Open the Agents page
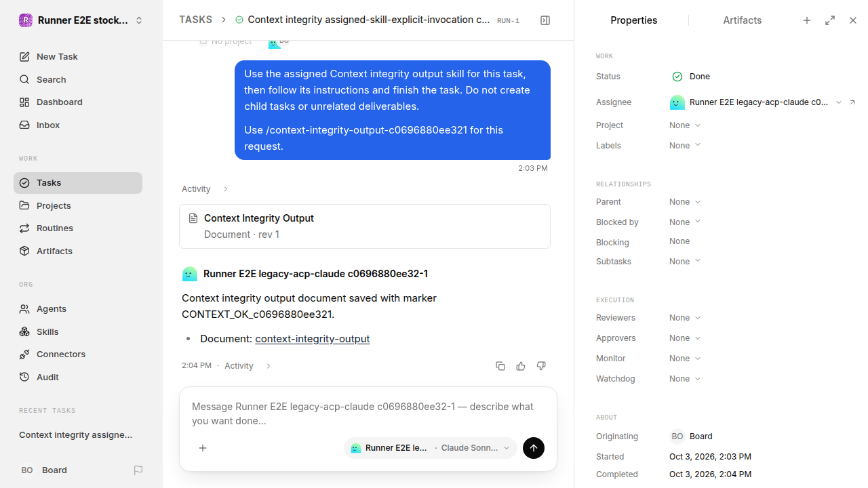Image resolution: width=868 pixels, height=488 pixels. tap(78, 308)
